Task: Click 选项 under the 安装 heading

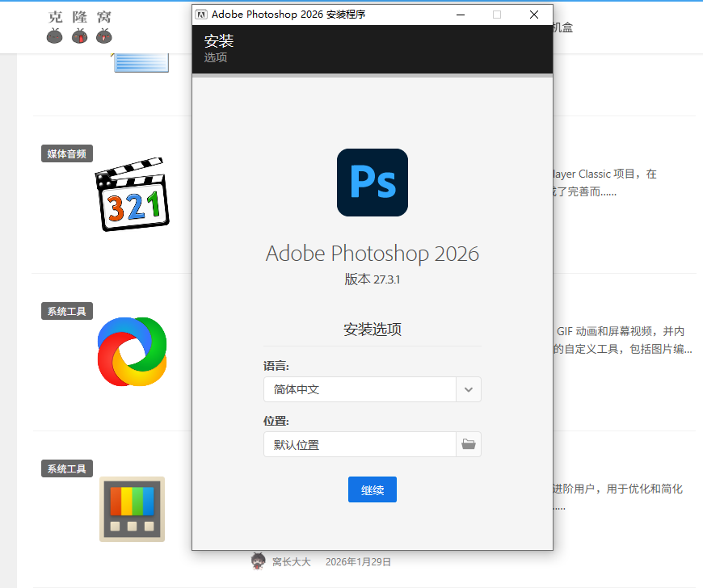Action: pos(215,58)
